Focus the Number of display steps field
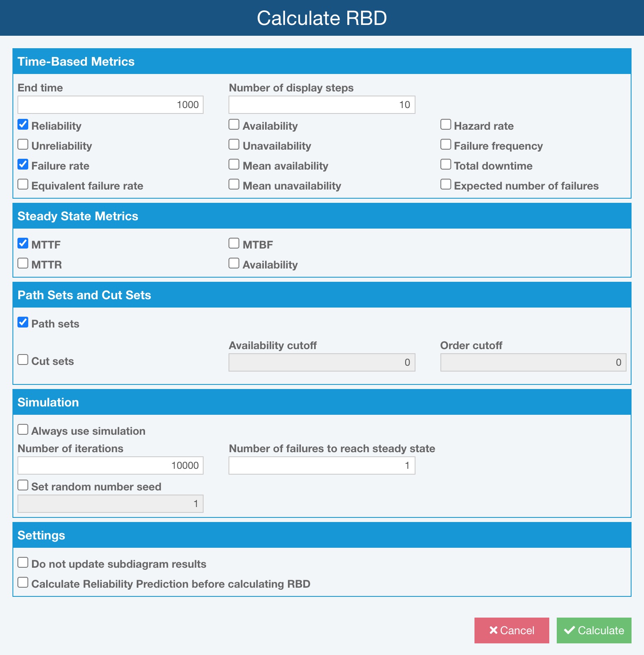This screenshot has width=644, height=655. (x=322, y=105)
